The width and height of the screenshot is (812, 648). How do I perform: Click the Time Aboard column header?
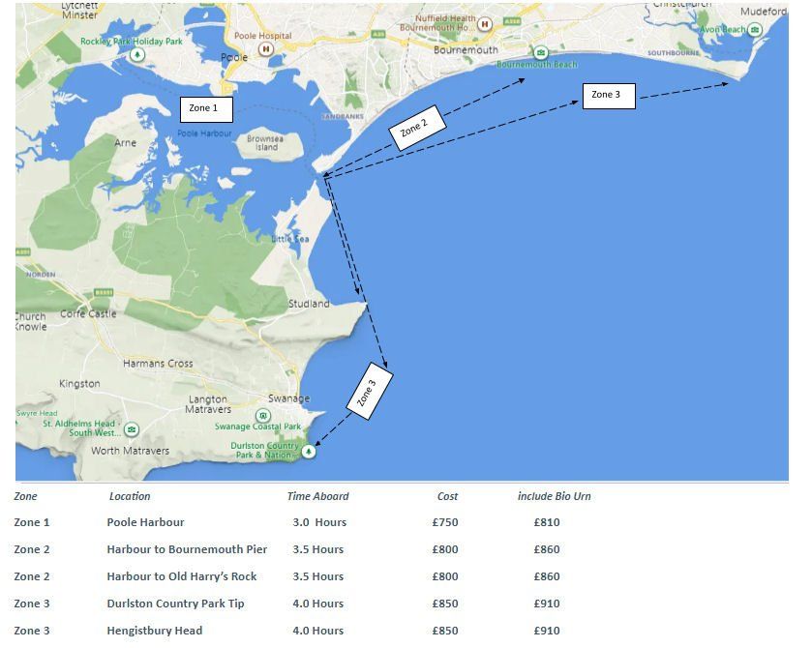pyautogui.click(x=318, y=496)
